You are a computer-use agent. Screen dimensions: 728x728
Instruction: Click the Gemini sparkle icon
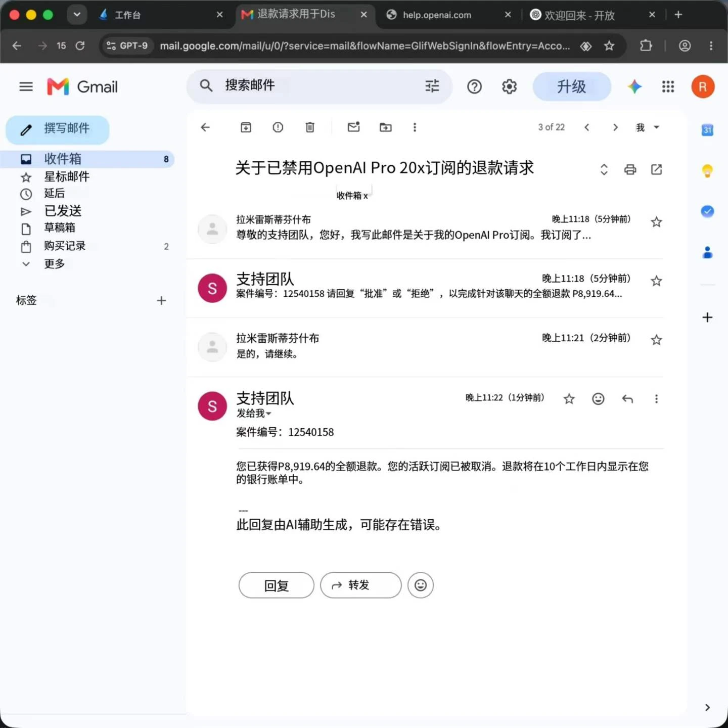tap(634, 86)
